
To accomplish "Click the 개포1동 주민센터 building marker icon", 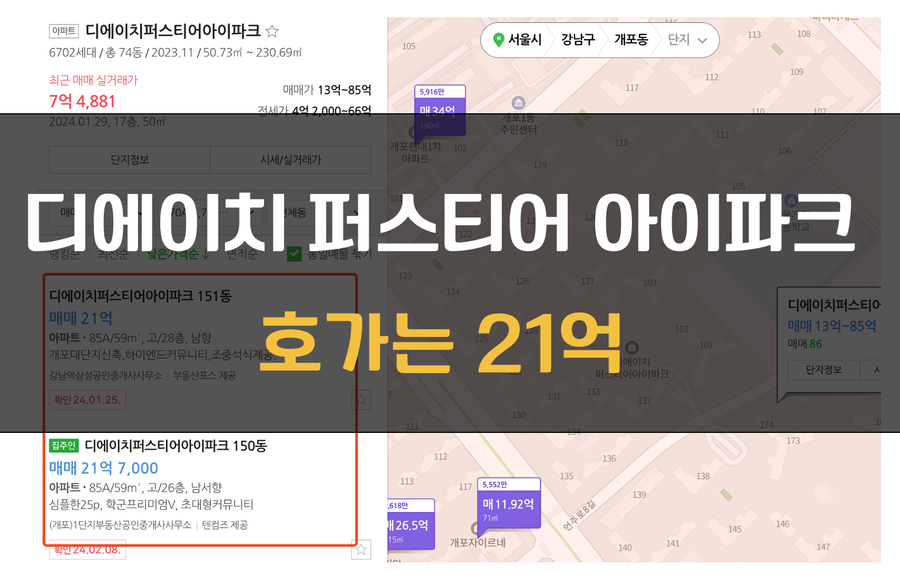I will (519, 103).
